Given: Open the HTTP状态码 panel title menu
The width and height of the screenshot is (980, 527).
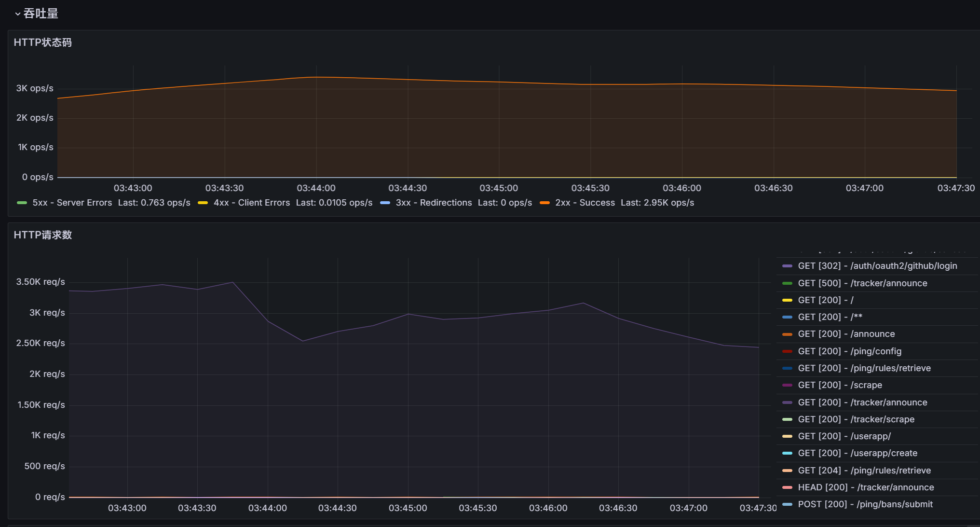Looking at the screenshot, I should tap(42, 42).
